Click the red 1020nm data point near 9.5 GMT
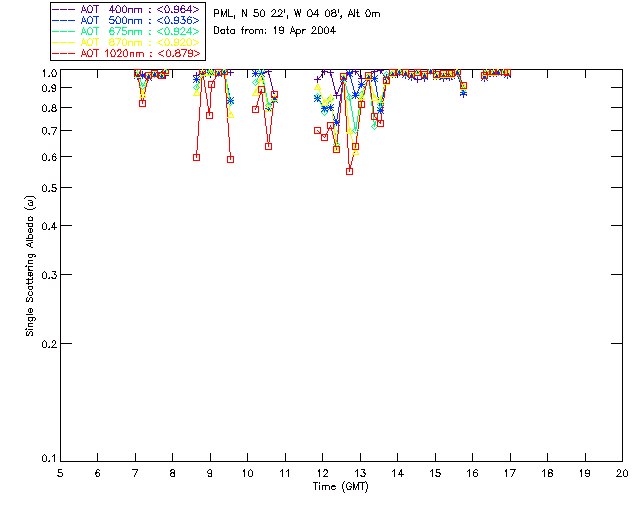The image size is (640, 512). (x=230, y=160)
